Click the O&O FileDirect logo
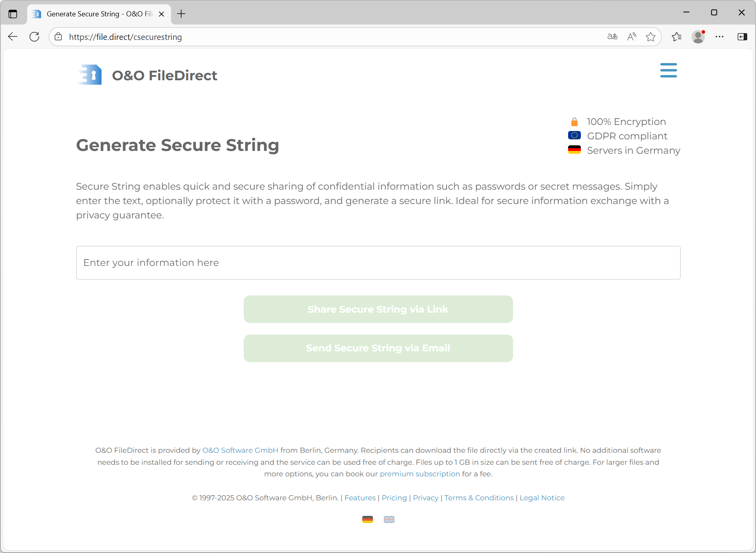The image size is (756, 553). pyautogui.click(x=148, y=75)
